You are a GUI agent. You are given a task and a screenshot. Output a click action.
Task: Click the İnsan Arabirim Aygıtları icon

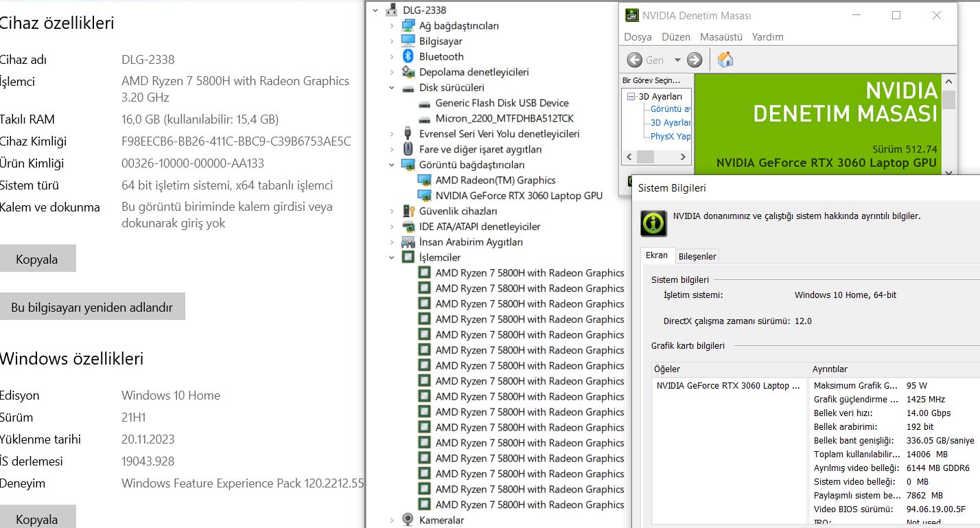pos(408,242)
